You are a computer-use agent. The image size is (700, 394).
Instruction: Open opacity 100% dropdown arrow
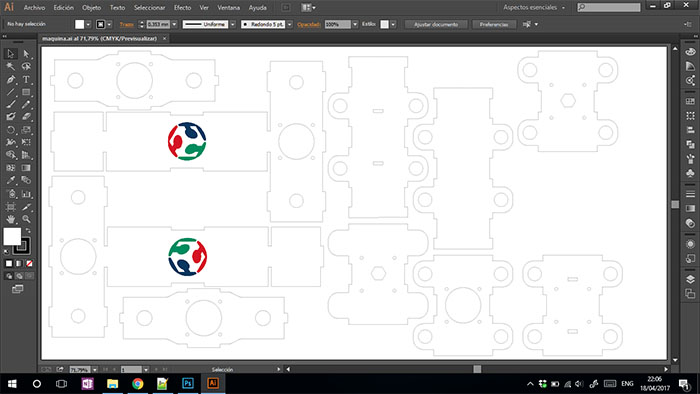pos(355,25)
